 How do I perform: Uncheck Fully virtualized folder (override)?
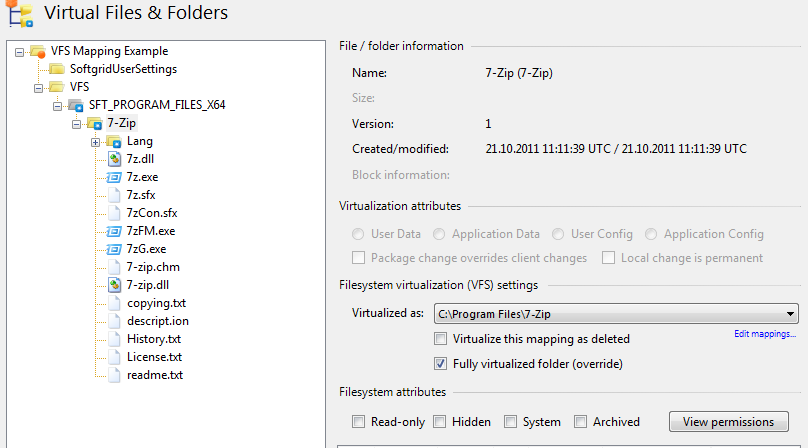441,362
